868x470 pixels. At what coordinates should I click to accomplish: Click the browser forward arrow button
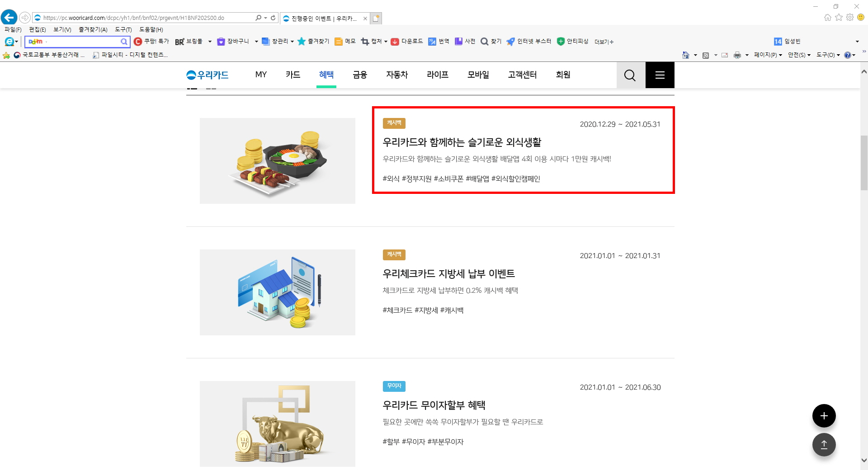25,18
